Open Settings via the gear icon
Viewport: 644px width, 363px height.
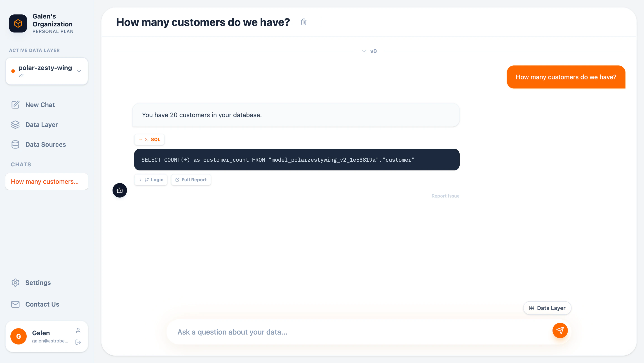click(x=15, y=283)
